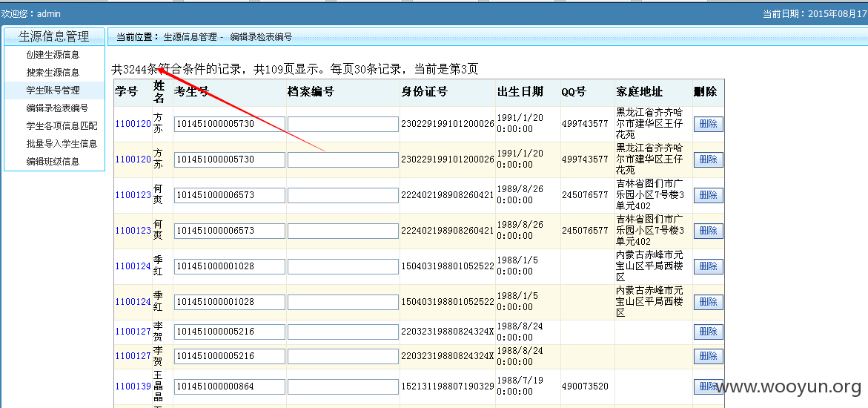
Task: Select 学生账号管理 menu item
Action: (x=53, y=91)
